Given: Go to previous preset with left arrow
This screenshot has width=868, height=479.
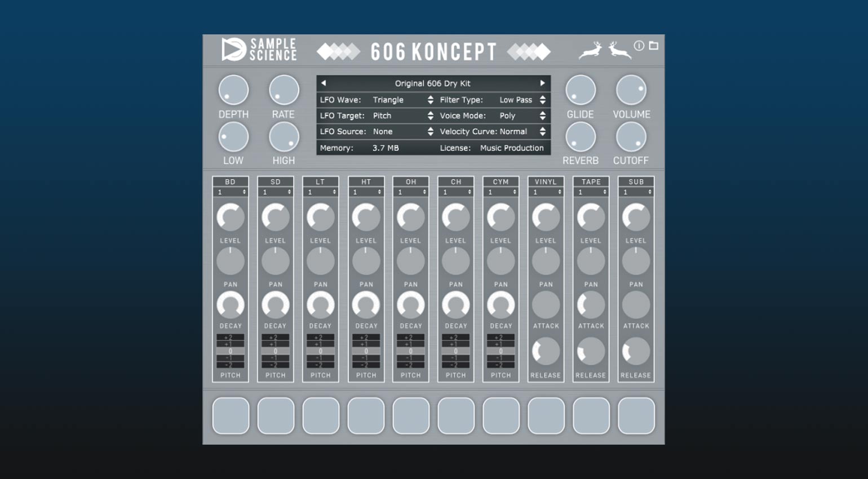Looking at the screenshot, I should pos(324,83).
